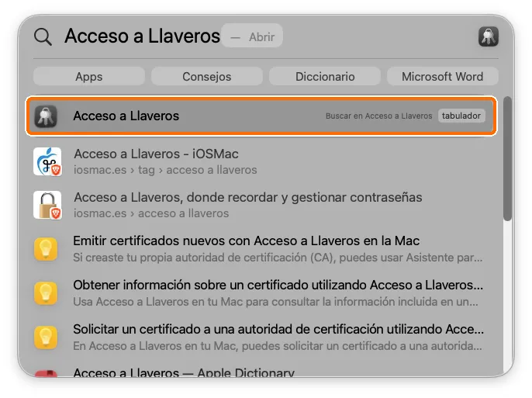This screenshot has height=398, width=532.
Task: Click the Buscar en Acceso a Llaveros hint
Action: [x=379, y=116]
